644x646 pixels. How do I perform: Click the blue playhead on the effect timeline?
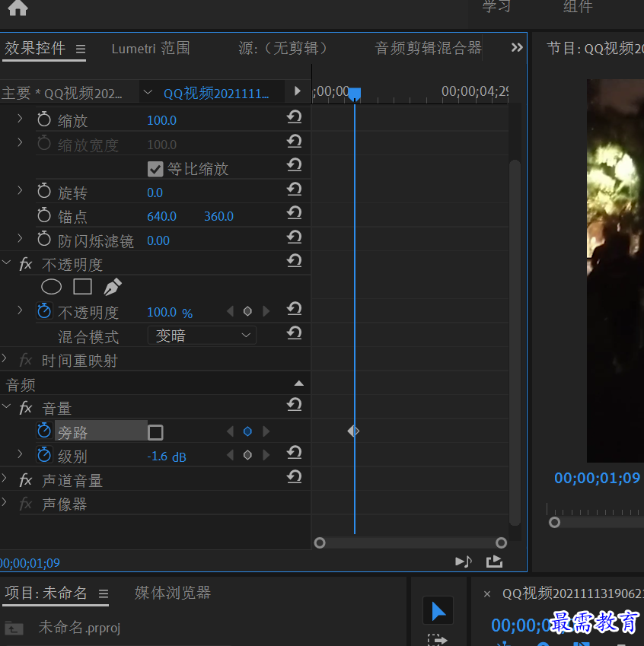355,94
